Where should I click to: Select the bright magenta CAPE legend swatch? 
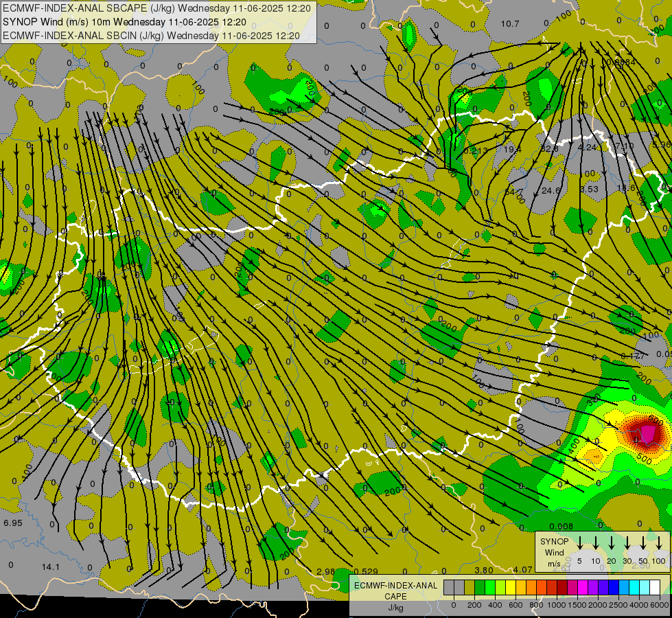click(583, 587)
